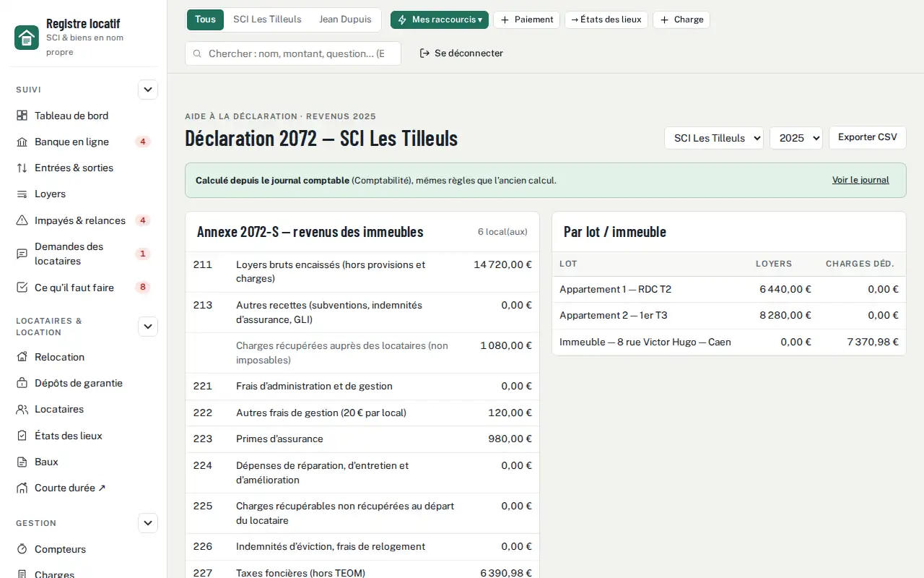Click line 223 Primes d'assurance

[x=362, y=439]
